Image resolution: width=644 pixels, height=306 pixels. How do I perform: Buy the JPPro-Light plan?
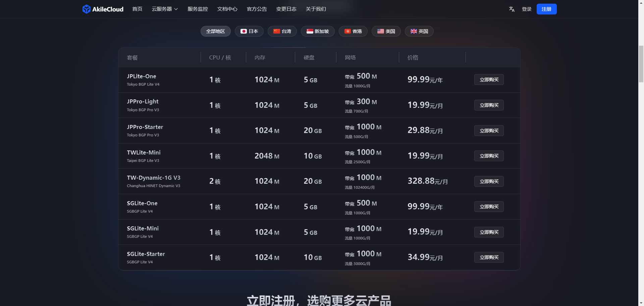point(489,105)
